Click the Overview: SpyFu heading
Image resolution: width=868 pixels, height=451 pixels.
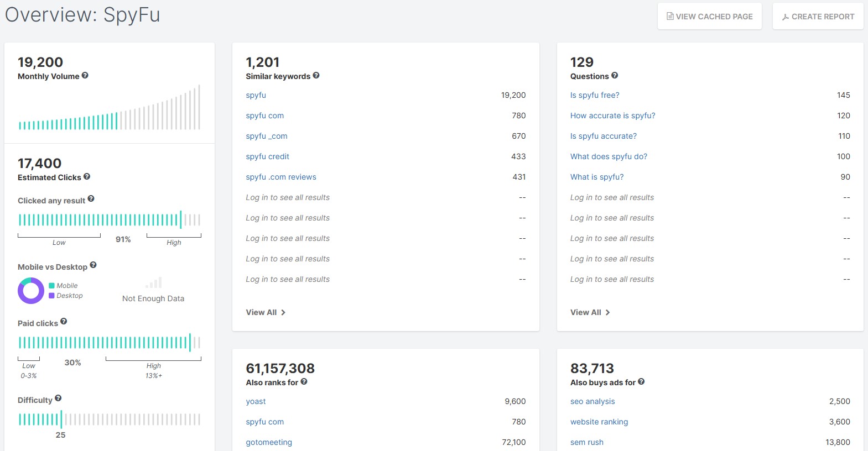click(x=82, y=15)
